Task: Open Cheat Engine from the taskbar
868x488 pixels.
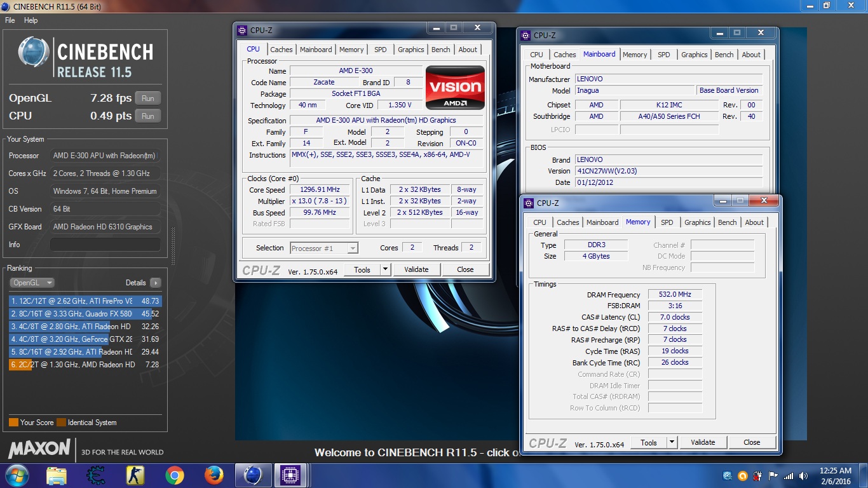Action: click(x=96, y=475)
